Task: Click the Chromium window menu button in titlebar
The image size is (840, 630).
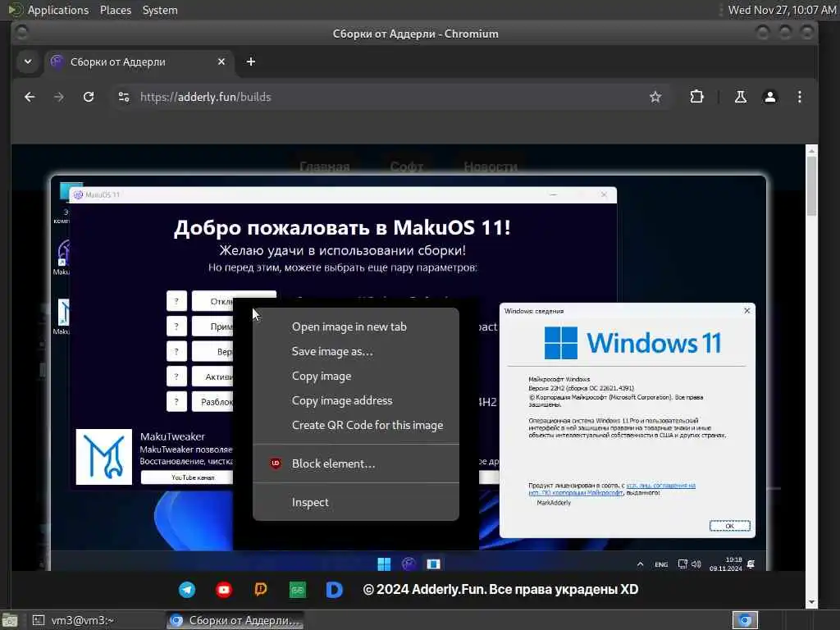Action: coord(22,33)
